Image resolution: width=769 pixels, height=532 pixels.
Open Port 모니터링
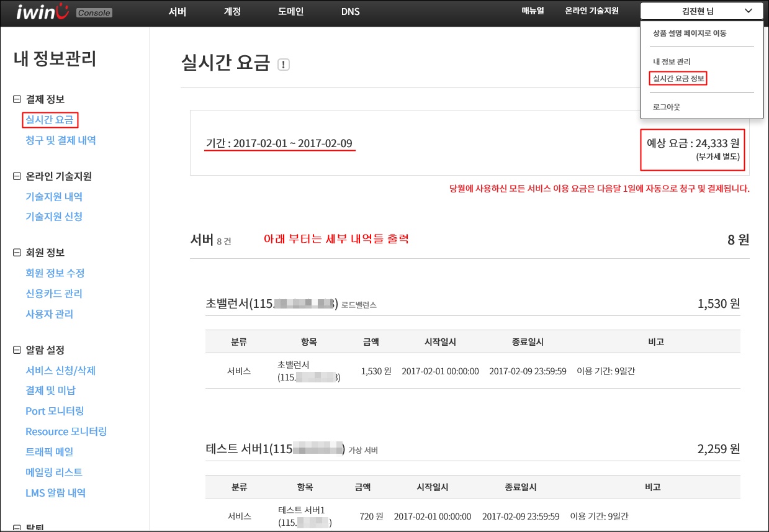pyautogui.click(x=55, y=411)
